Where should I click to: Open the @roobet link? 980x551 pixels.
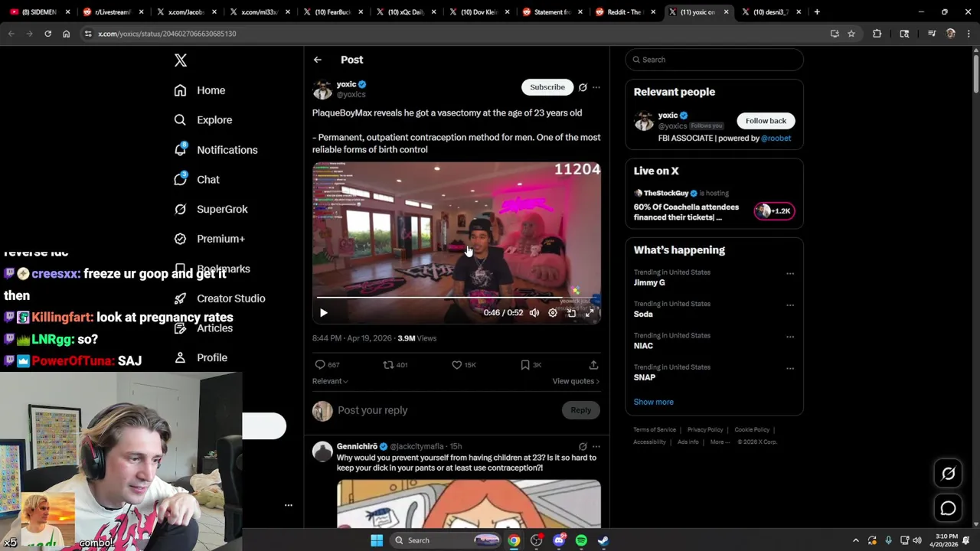coord(776,139)
